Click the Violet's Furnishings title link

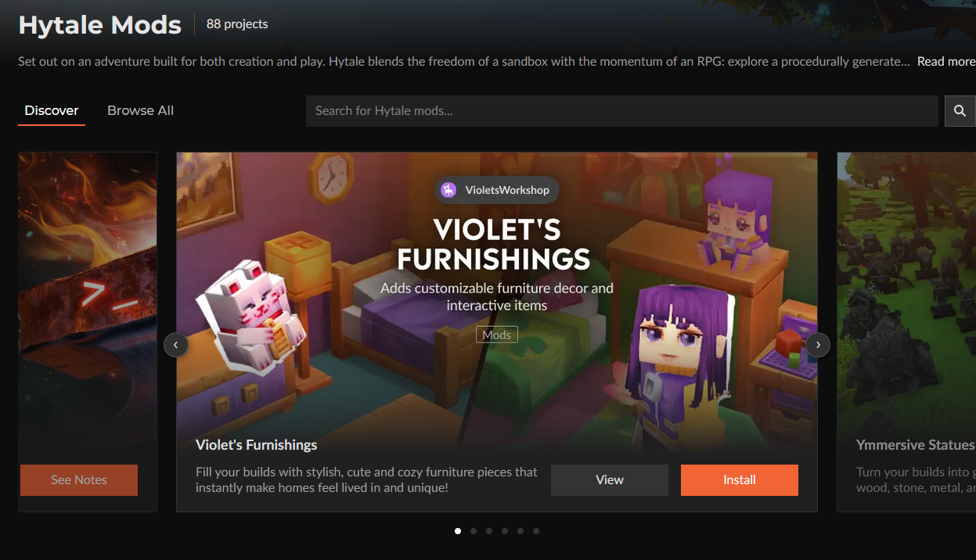click(257, 445)
